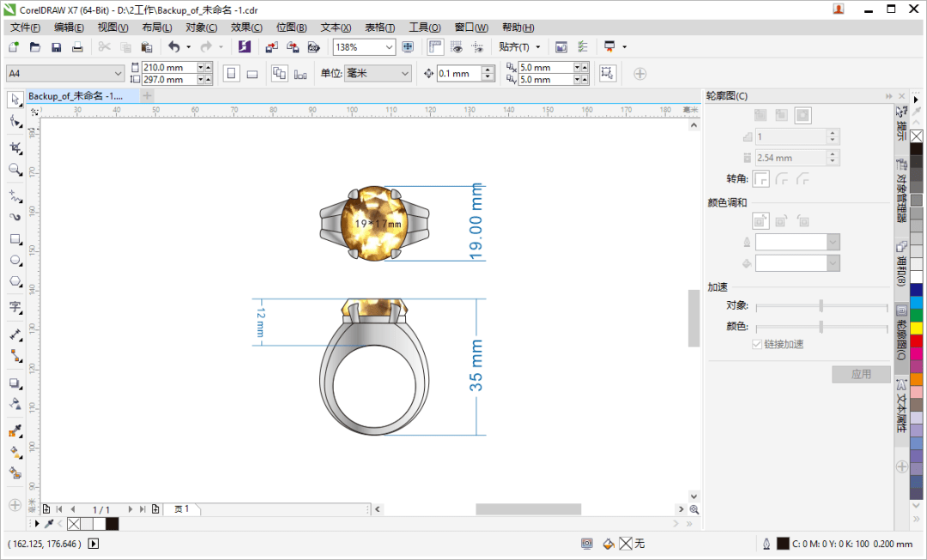
Task: Switch page orientation to landscape
Action: tap(251, 73)
